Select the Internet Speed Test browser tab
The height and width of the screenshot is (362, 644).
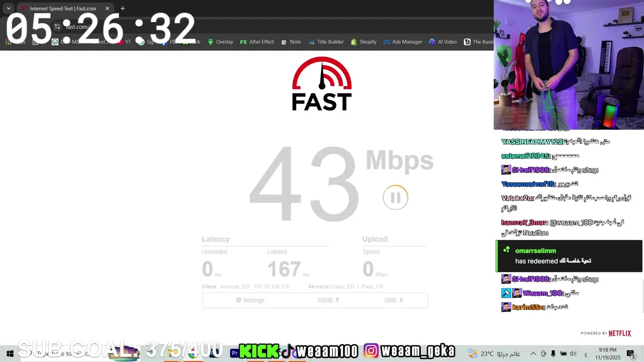click(64, 9)
